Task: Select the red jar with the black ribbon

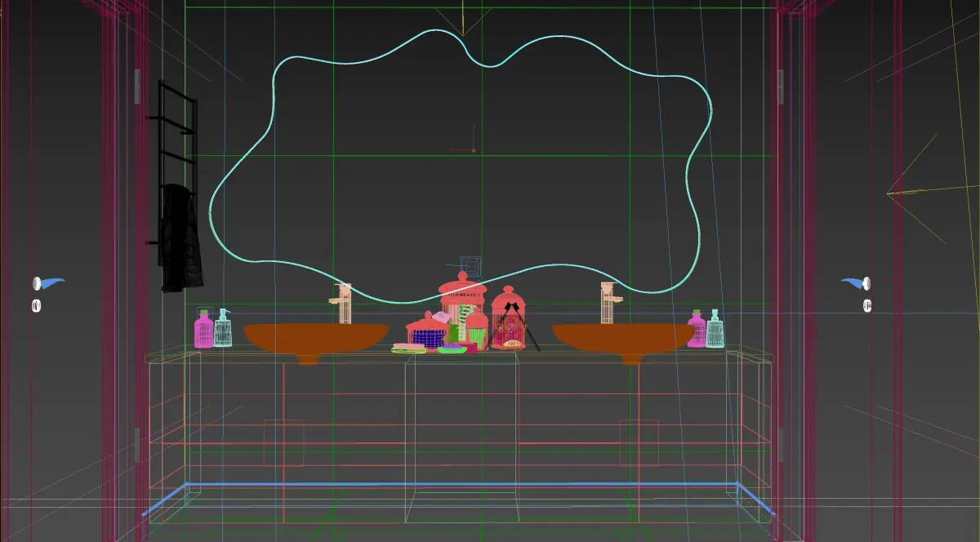Action: click(509, 318)
